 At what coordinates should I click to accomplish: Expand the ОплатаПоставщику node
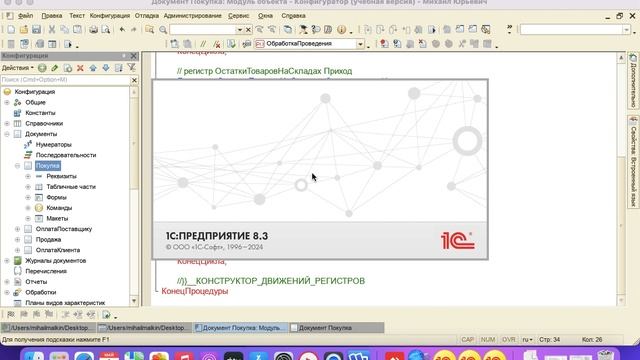18,229
